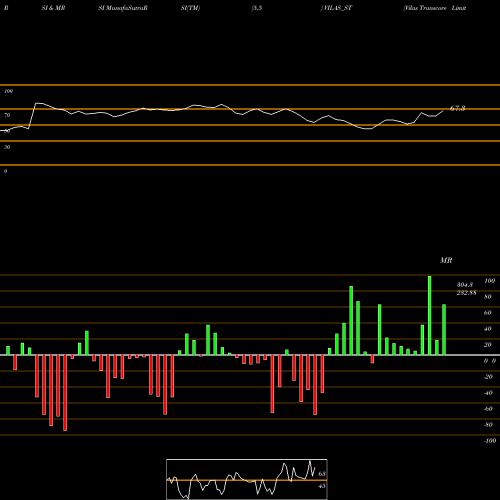Viewport: 500px width, 500px height.
Task: Click the MR axis label -100
Action: [x=490, y=441]
